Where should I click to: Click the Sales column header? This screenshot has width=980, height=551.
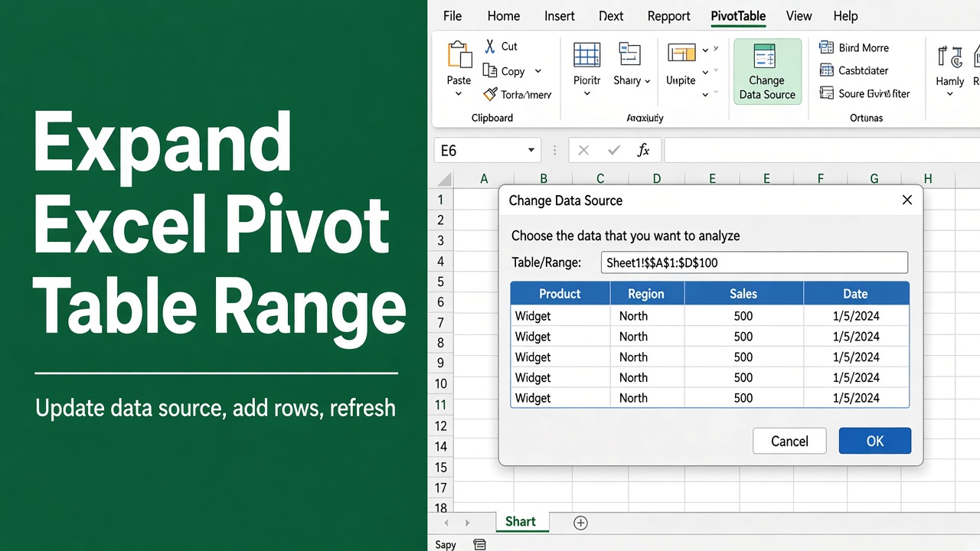pos(743,294)
